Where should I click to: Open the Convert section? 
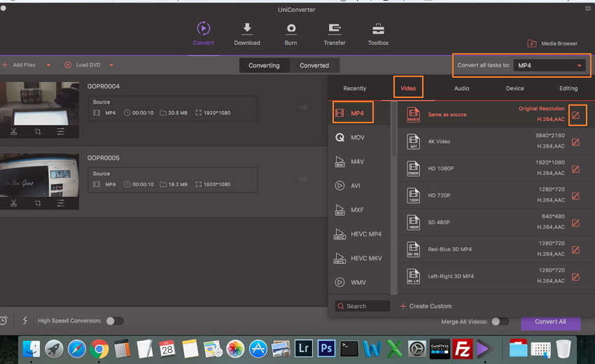click(x=204, y=34)
